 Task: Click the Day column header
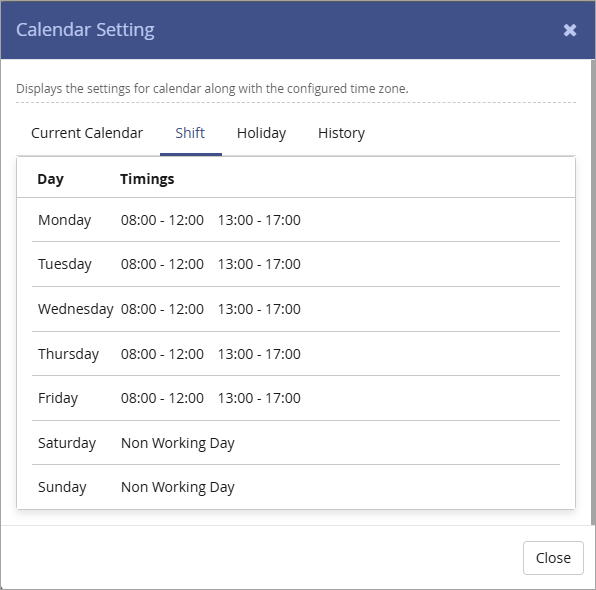51,179
